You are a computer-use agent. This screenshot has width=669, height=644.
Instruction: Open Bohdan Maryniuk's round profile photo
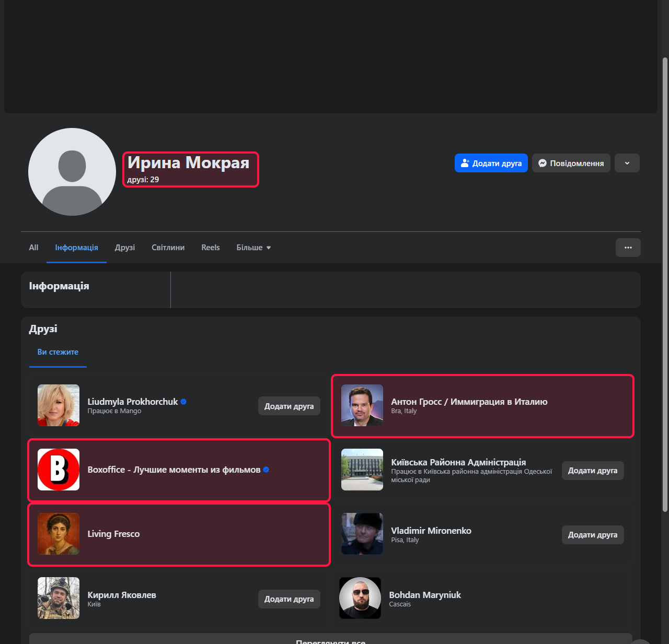360,598
